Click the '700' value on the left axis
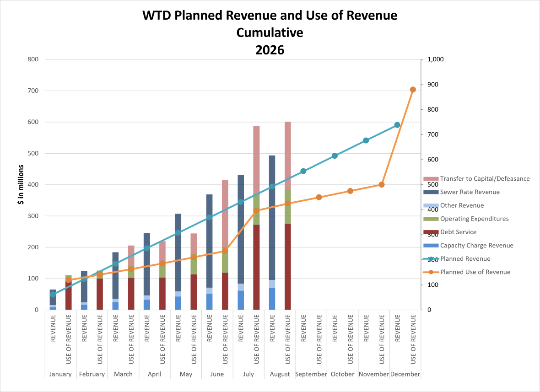 (33, 91)
